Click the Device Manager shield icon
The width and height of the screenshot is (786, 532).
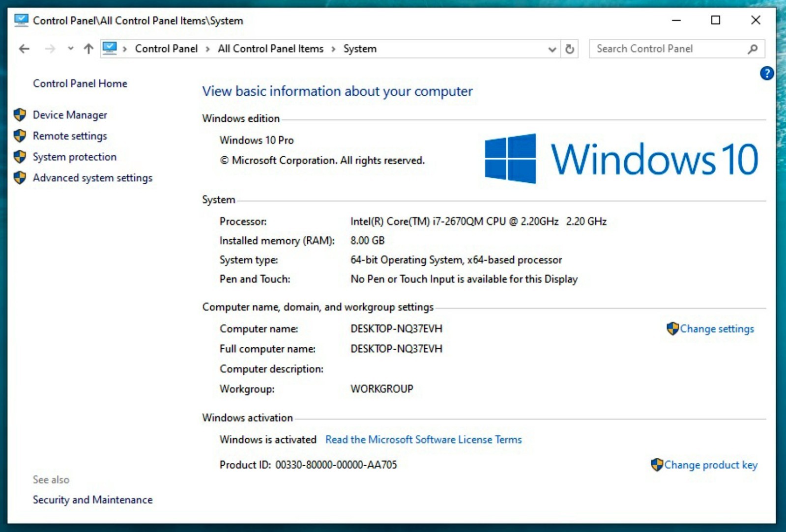(20, 115)
